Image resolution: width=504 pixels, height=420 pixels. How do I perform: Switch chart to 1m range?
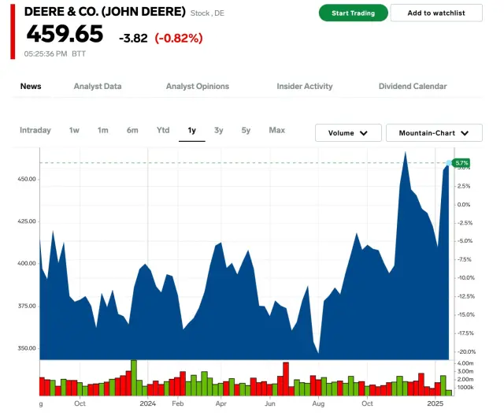(103, 131)
